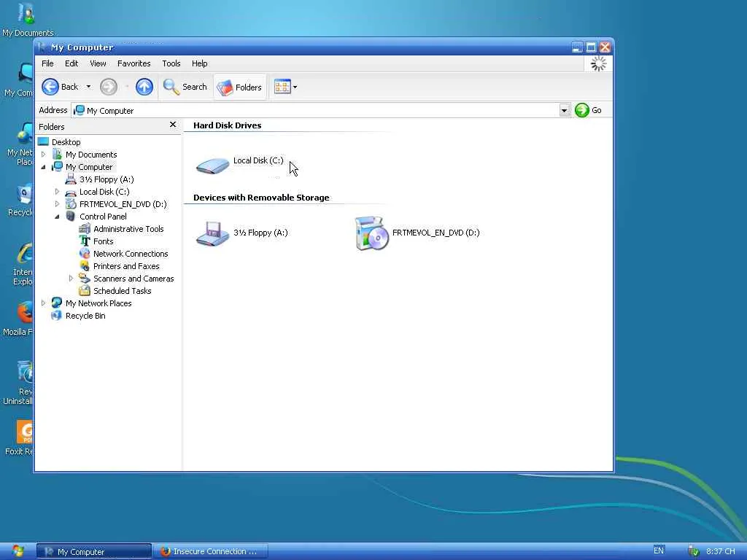747x560 pixels.
Task: Click Recycle Bin icon in tree
Action: click(x=57, y=315)
